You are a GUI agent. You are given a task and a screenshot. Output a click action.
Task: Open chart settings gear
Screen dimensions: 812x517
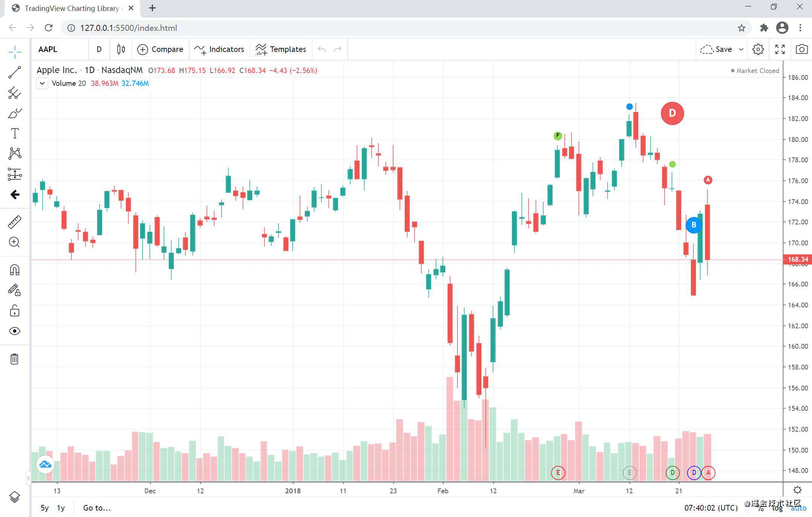[x=758, y=49]
